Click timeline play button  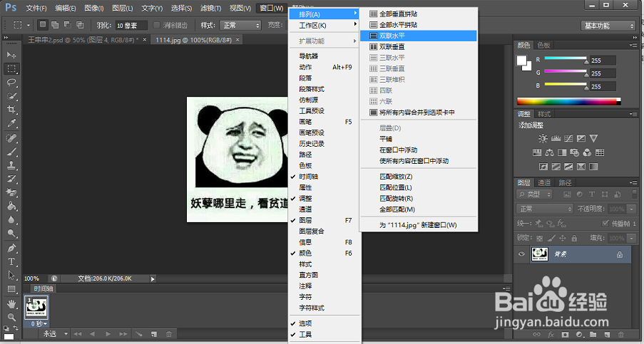click(x=108, y=334)
